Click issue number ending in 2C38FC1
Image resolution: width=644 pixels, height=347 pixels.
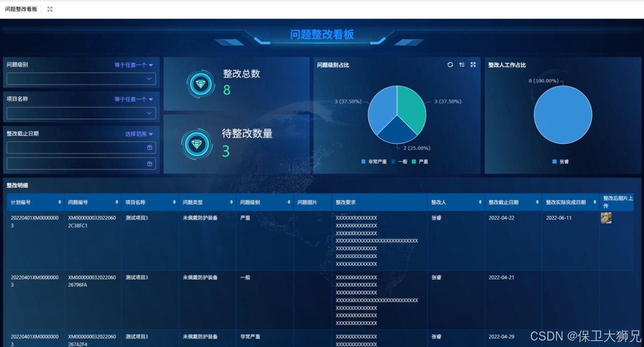pyautogui.click(x=92, y=222)
